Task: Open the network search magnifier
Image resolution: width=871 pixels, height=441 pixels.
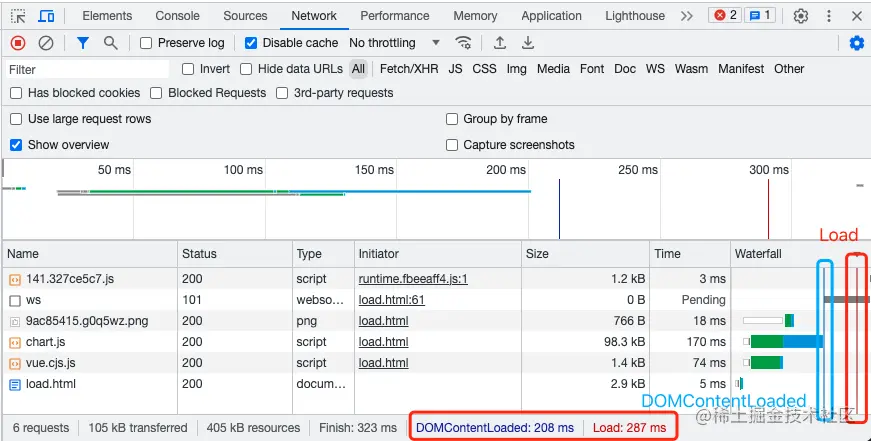Action: (x=110, y=43)
